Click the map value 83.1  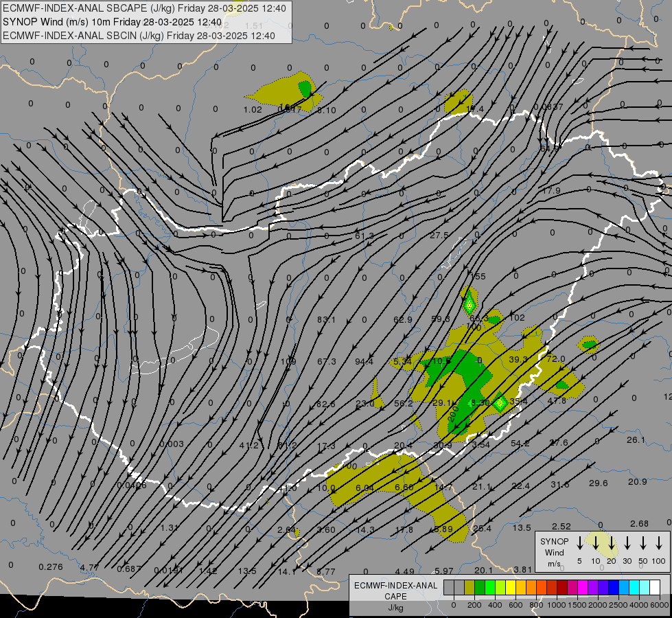click(x=326, y=319)
